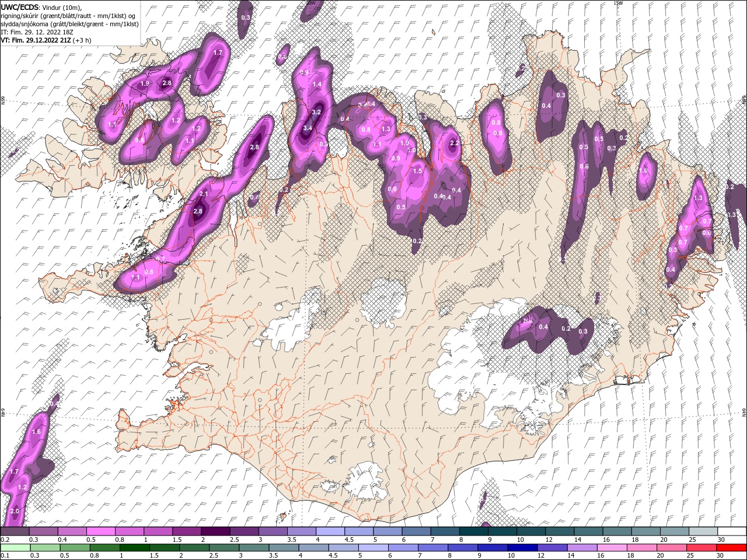
Task: Click the white swatch labeled 30 in upper legend
Action: 732,531
